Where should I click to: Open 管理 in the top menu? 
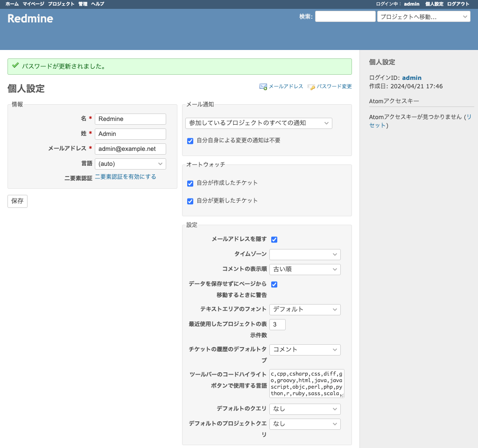coord(83,4)
